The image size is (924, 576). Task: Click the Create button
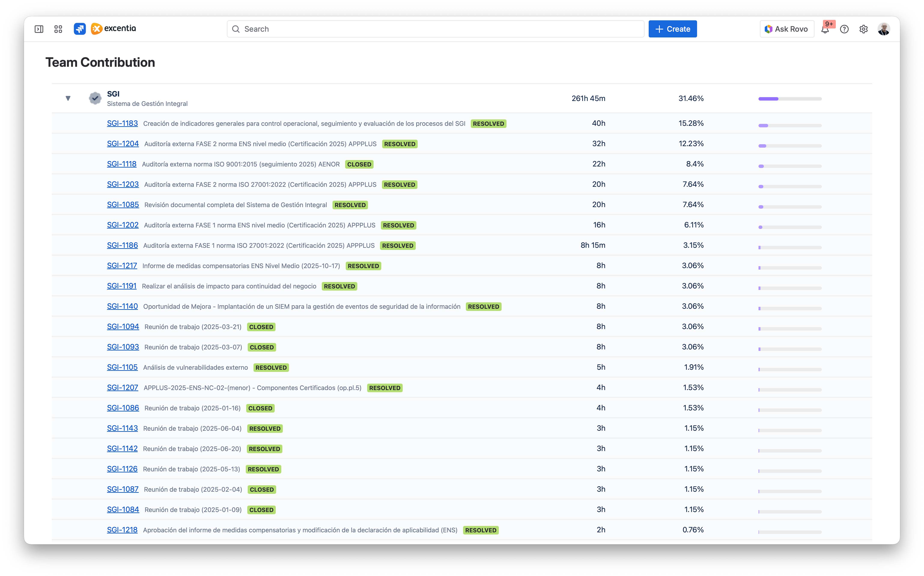point(672,29)
